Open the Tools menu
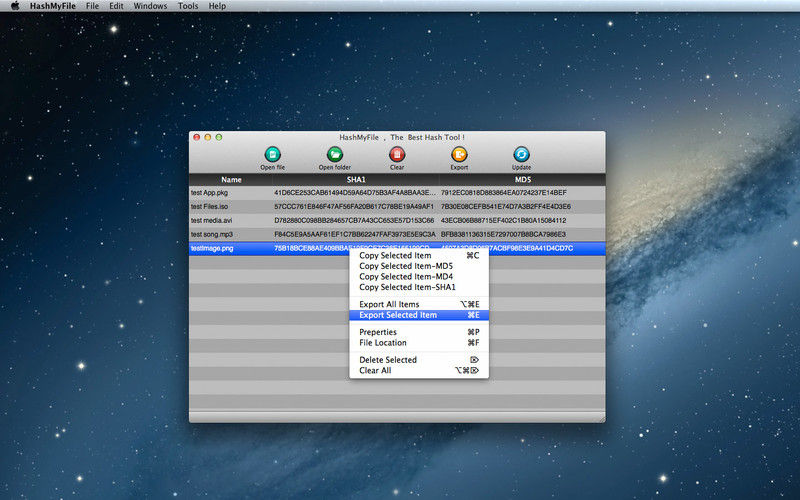 (188, 6)
